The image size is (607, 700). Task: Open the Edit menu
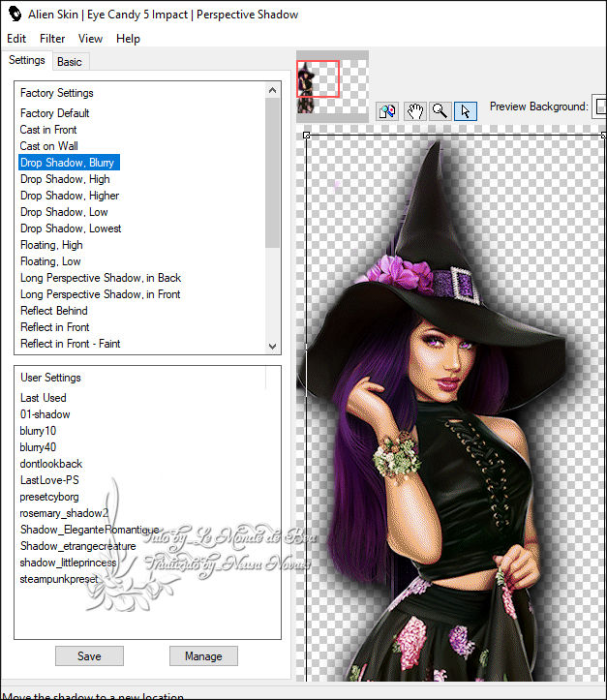coord(16,39)
